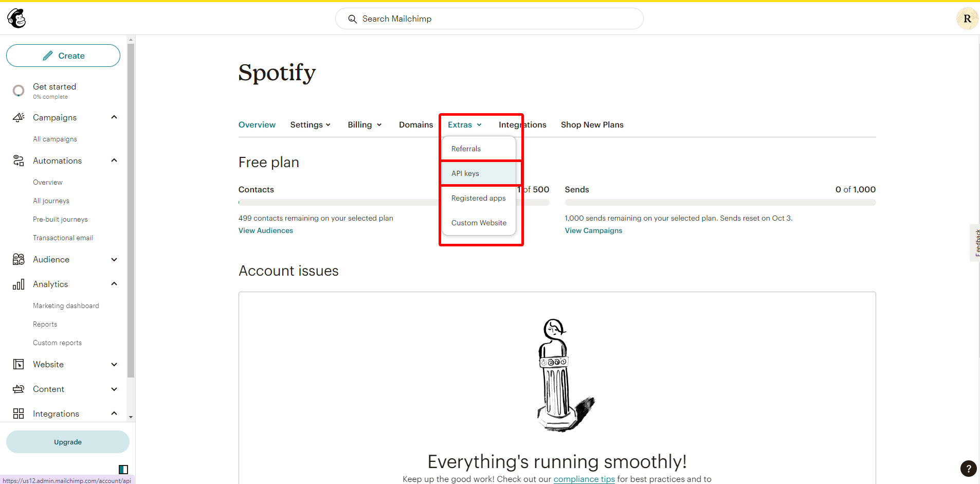Switch to the Domains tab

click(x=416, y=124)
